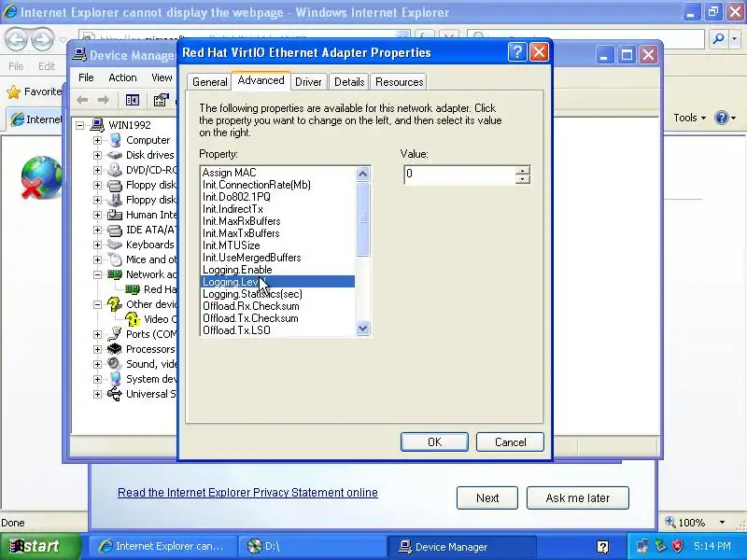Expand the Ports (COM) node

pyautogui.click(x=97, y=335)
